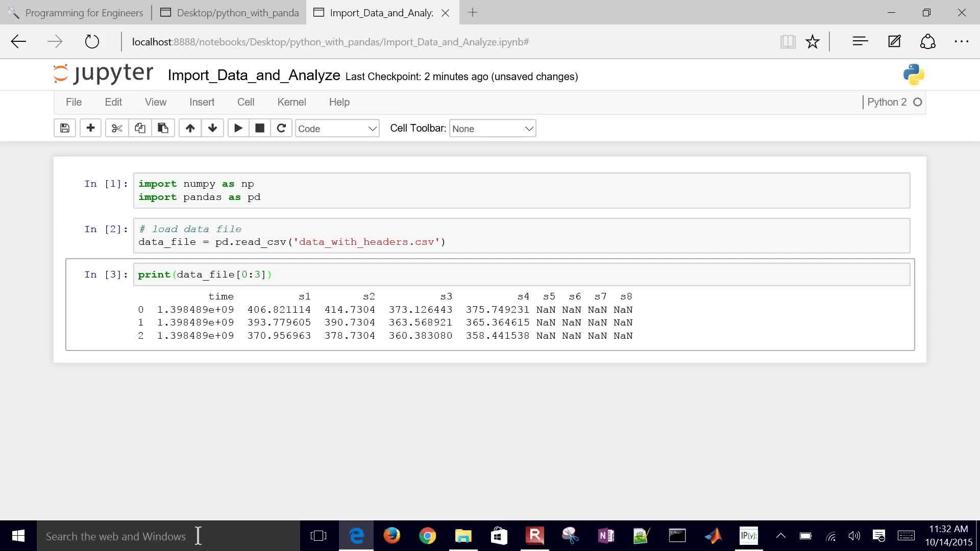Go forward in the browser
The width and height of the screenshot is (980, 551).
coord(55,42)
